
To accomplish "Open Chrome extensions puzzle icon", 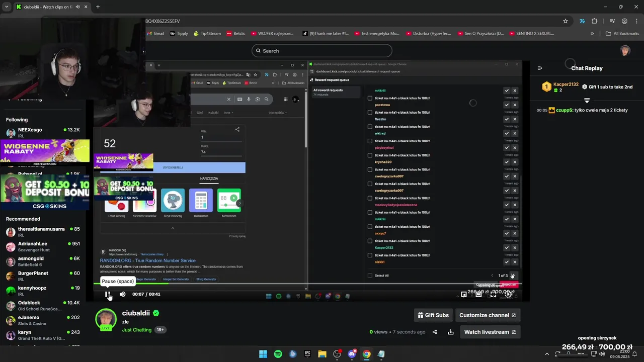I will (595, 21).
